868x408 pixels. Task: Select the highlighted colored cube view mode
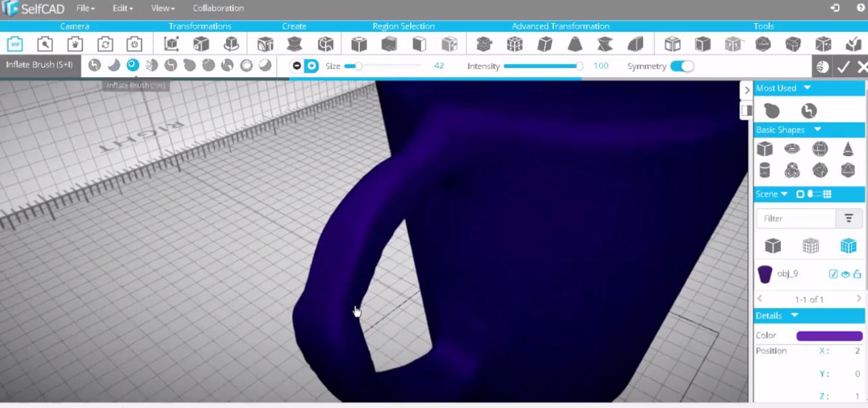pos(848,245)
